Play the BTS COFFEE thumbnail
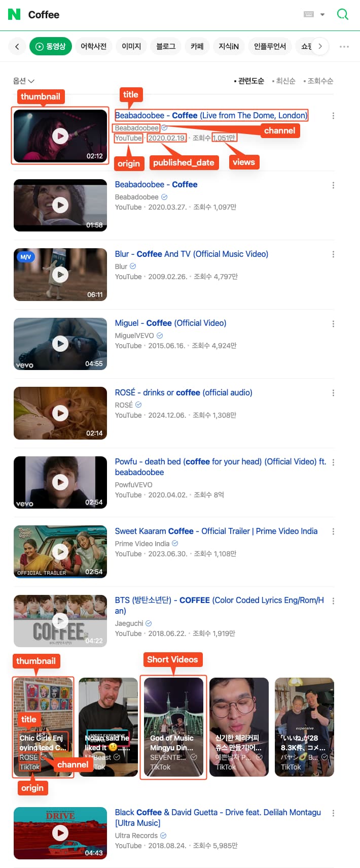This screenshot has width=360, height=868. 60,621
